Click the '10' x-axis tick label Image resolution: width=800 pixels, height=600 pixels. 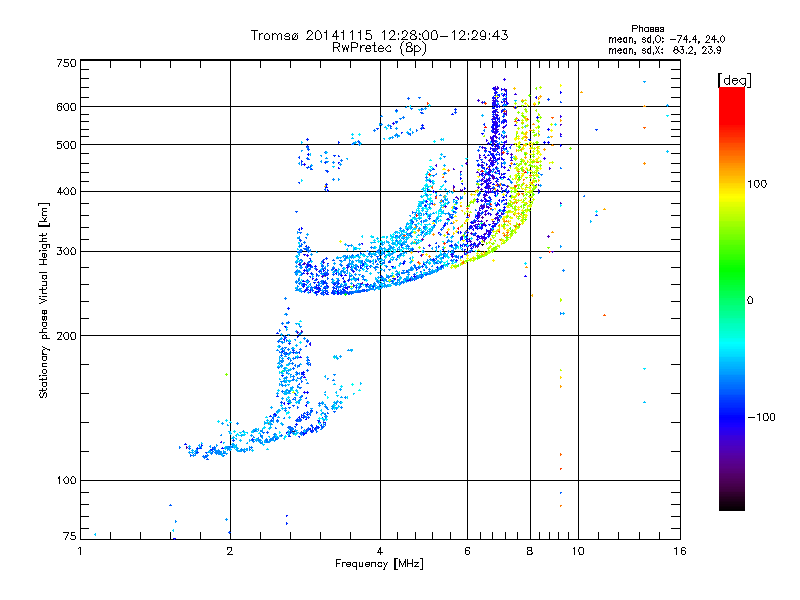[578, 551]
